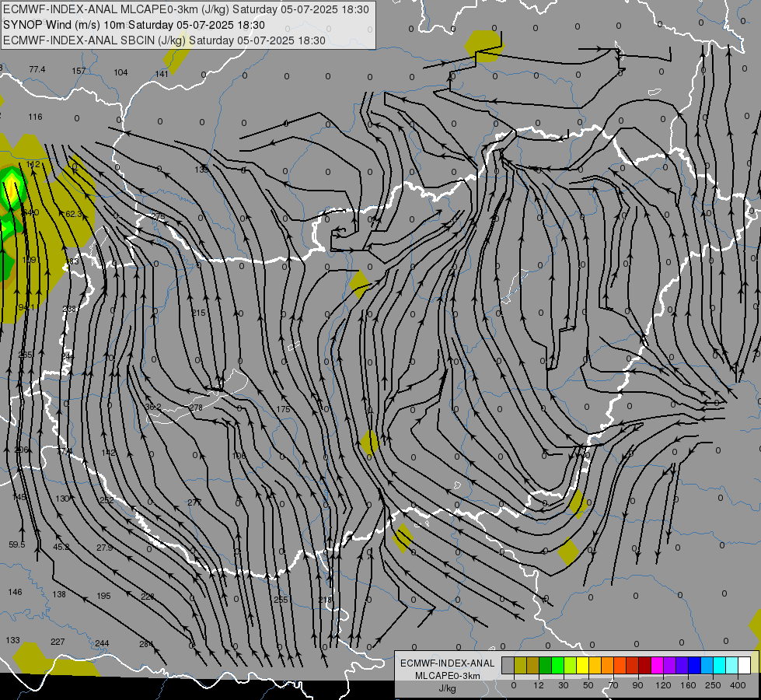The image size is (761, 700).
Task: Click the map value '45.2'
Action: 61,547
